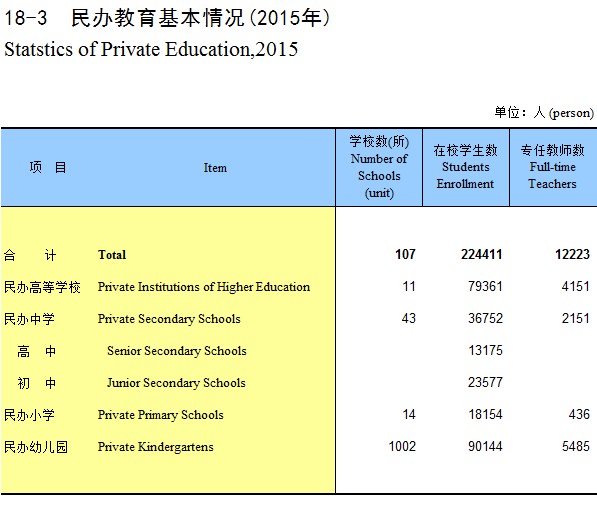Select 'Senior Secondary Schools' enrollment value 13175
Viewport: 597px width, 527px height.
485,350
